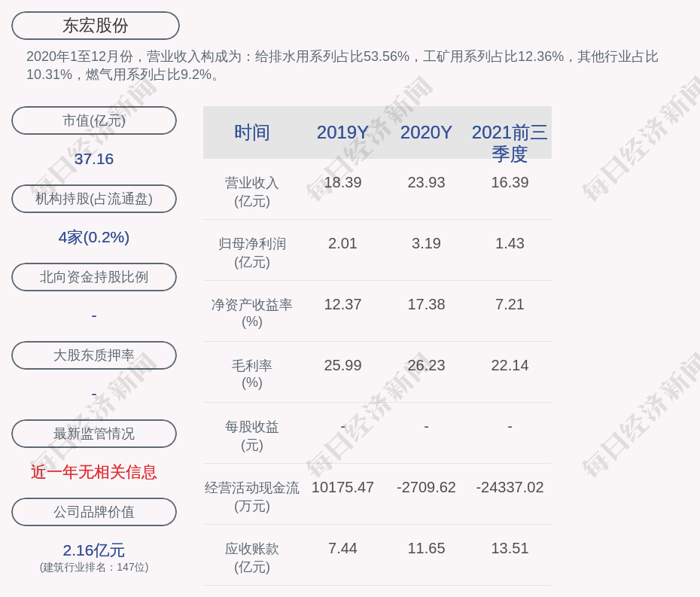Click the 净资产收益率(%) row label
The height and width of the screenshot is (597, 700).
(252, 313)
